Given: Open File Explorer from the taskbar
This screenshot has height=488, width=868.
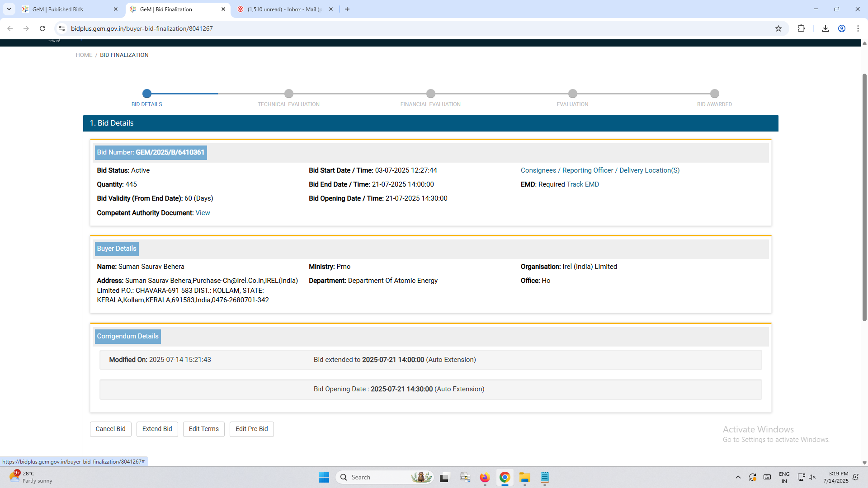Looking at the screenshot, I should 524,477.
